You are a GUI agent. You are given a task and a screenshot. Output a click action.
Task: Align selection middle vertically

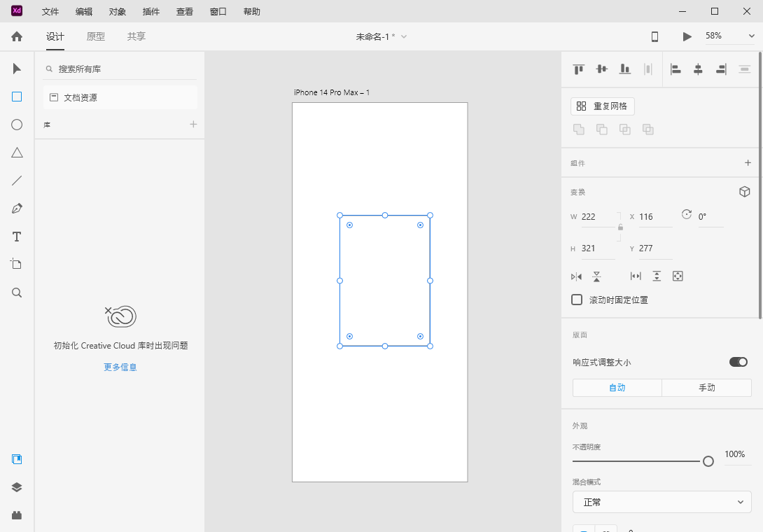pos(602,69)
